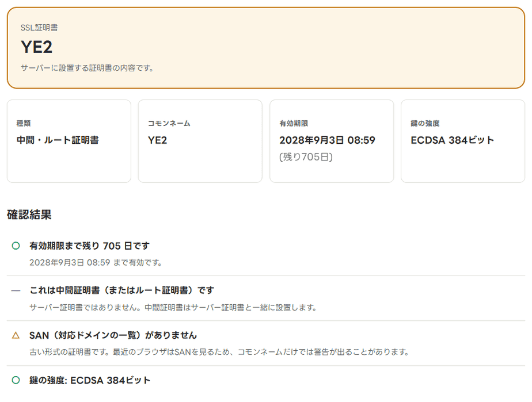Click the detail starting 古い形式の証明書です

pos(219,352)
